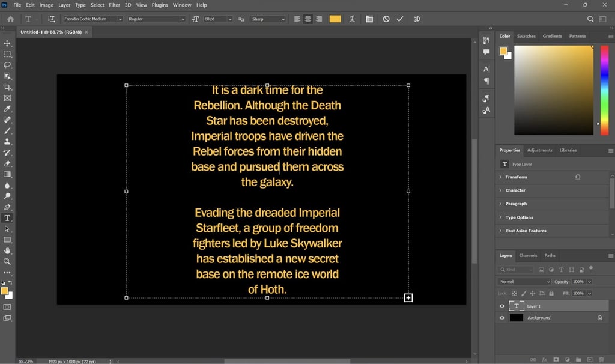Click the hue slider in Color panel
Image resolution: width=615 pixels, height=364 pixels.
point(604,90)
